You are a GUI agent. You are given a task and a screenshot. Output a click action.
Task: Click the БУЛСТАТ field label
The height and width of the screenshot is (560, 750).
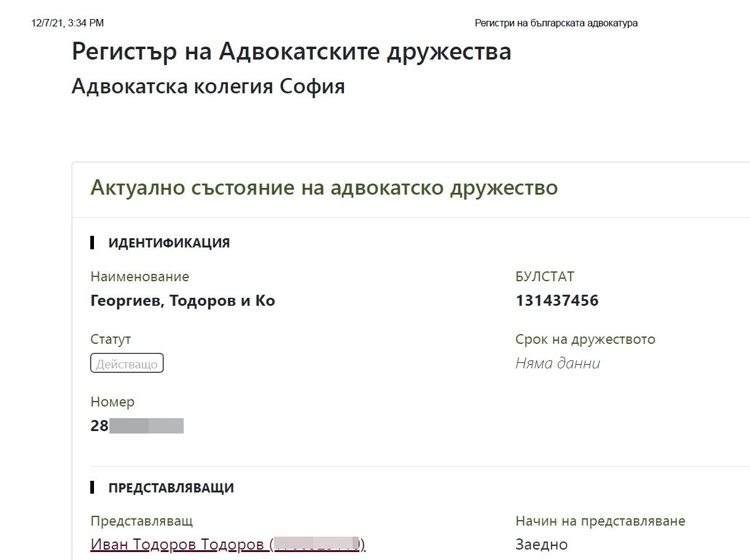tap(545, 276)
